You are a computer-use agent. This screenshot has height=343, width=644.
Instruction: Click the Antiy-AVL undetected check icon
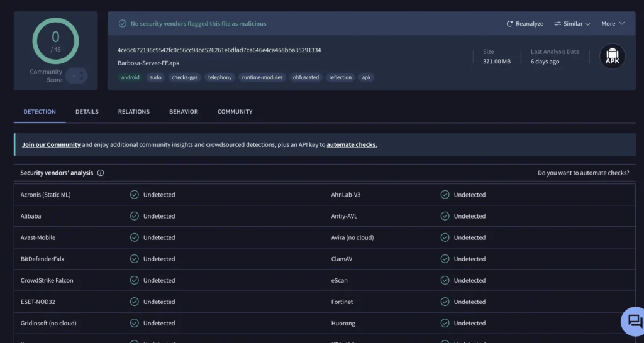(x=445, y=216)
